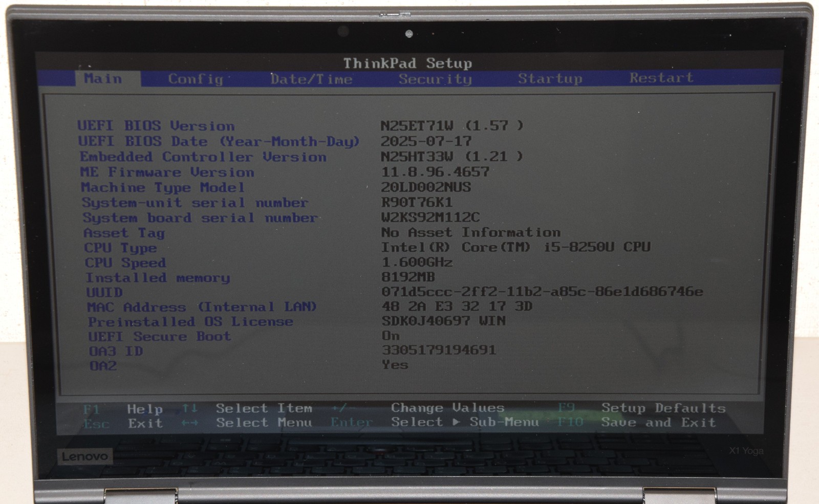This screenshot has height=504, width=819.
Task: Click BIOS version value N25ET71W (1.57)
Action: tap(452, 125)
